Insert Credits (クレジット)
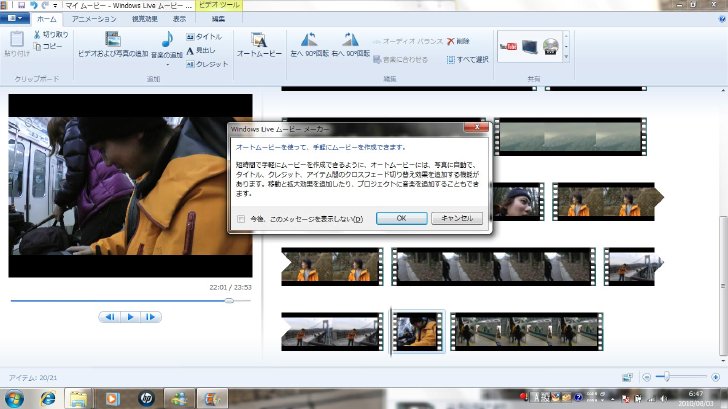The width and height of the screenshot is (728, 409). coord(207,64)
